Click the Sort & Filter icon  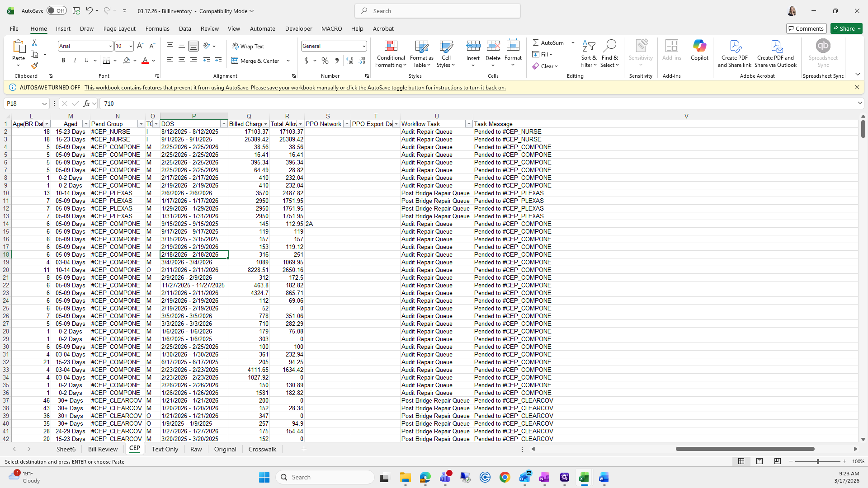(589, 46)
